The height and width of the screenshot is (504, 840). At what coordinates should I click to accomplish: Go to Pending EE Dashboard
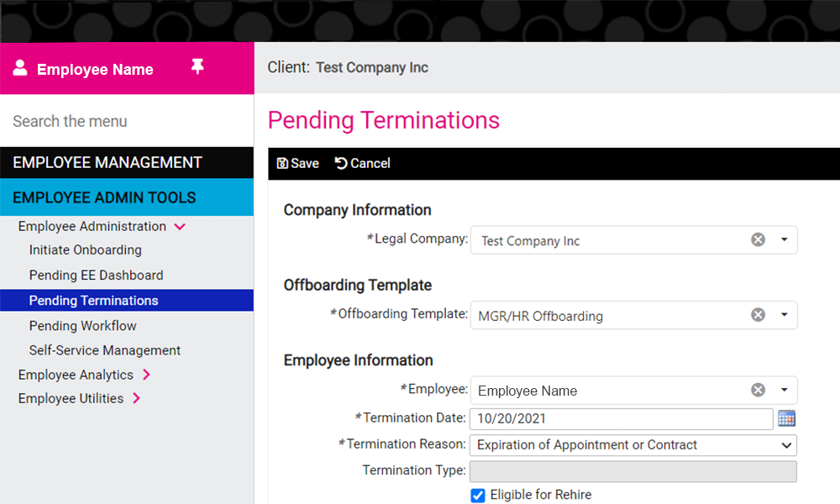[96, 276]
